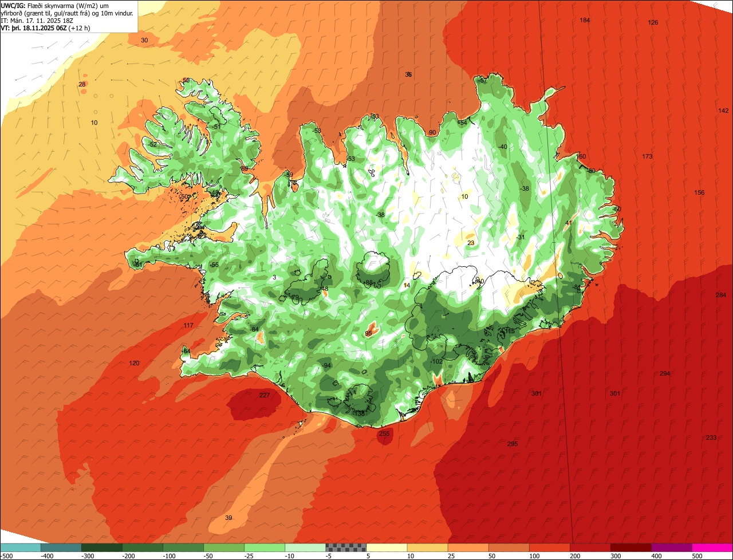Select the ocean value 39 near the bottom

point(228,518)
